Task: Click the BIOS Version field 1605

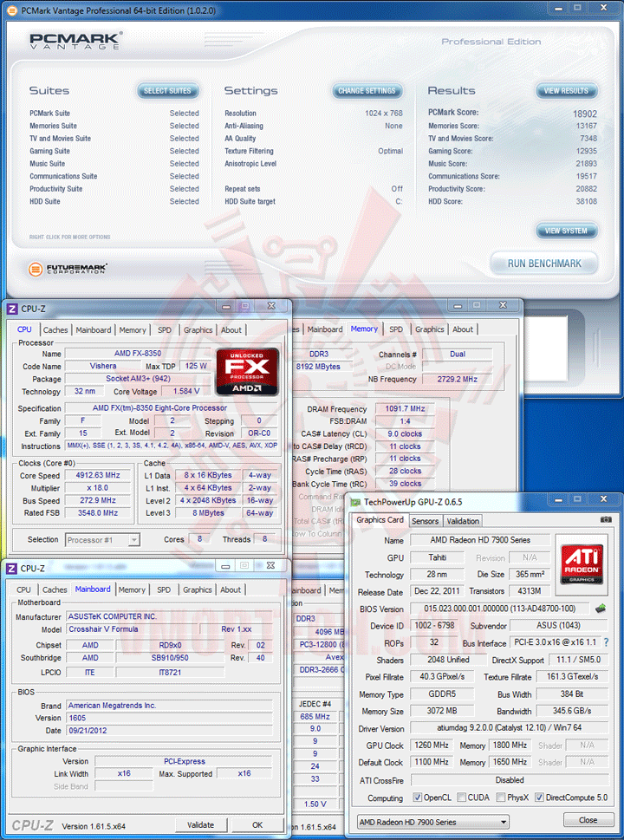Action: coord(169,718)
